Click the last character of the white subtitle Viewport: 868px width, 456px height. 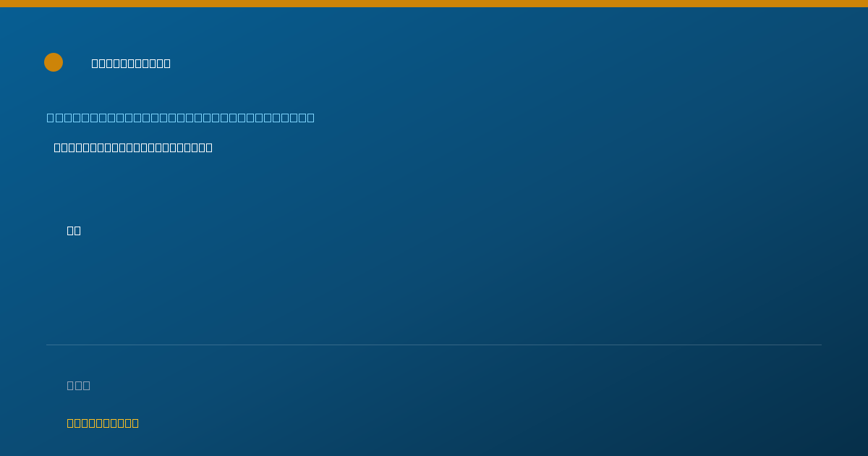[209, 148]
